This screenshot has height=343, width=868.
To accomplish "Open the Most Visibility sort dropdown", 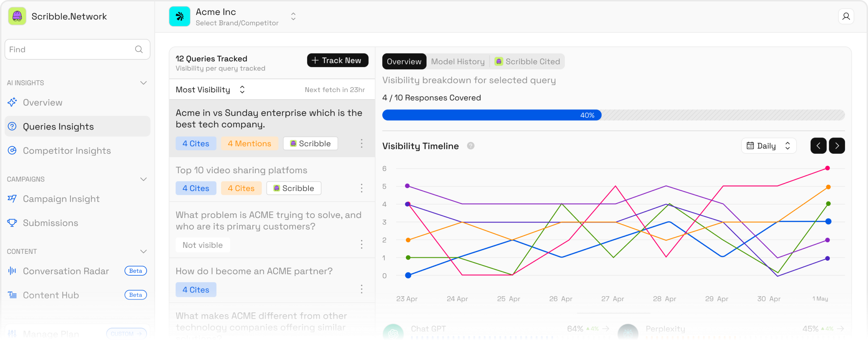I will coord(211,90).
